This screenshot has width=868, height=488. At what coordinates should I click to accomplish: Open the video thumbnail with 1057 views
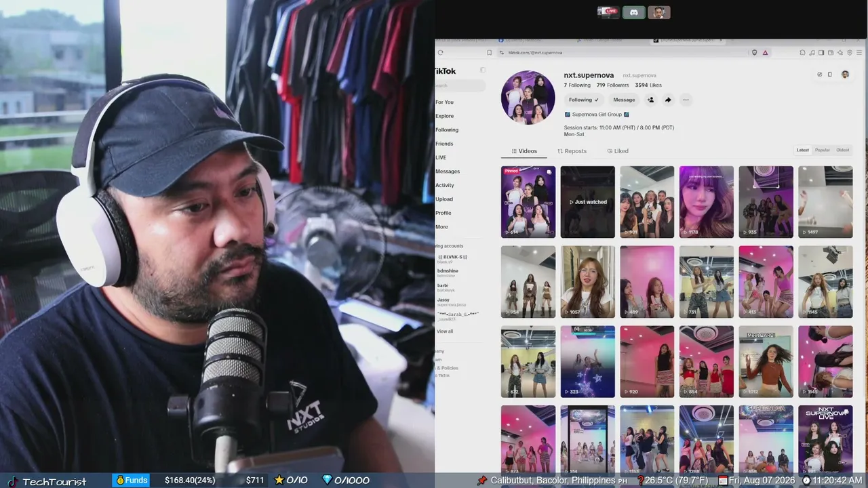(587, 282)
